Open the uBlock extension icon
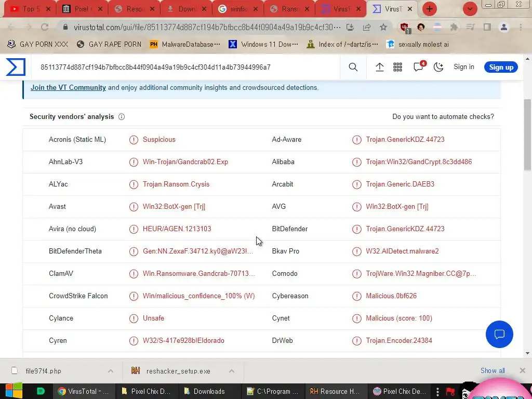Image resolution: width=532 pixels, height=399 pixels. point(404,28)
